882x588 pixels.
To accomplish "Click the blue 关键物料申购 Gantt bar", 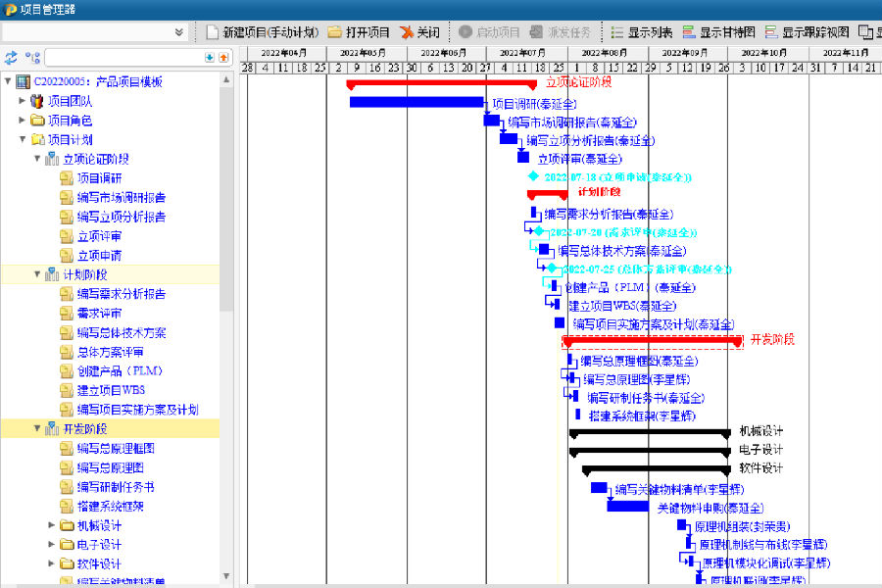I will tap(628, 507).
